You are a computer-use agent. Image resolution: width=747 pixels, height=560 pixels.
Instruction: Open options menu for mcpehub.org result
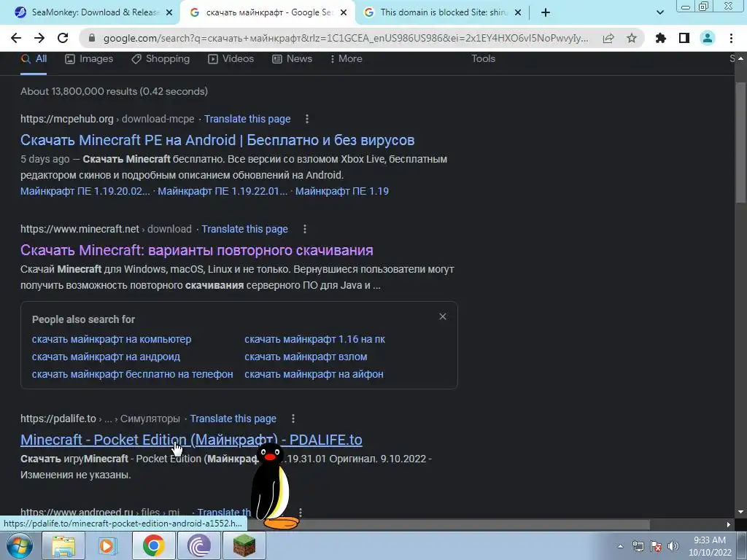(307, 119)
